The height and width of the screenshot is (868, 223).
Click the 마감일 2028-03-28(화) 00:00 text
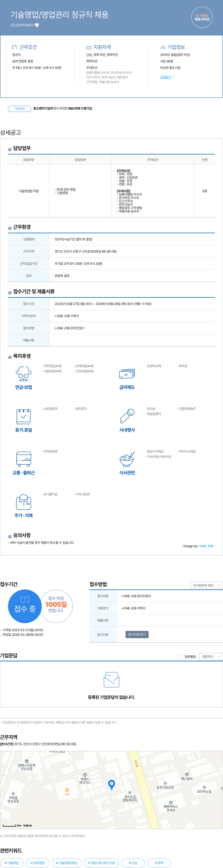23,635
